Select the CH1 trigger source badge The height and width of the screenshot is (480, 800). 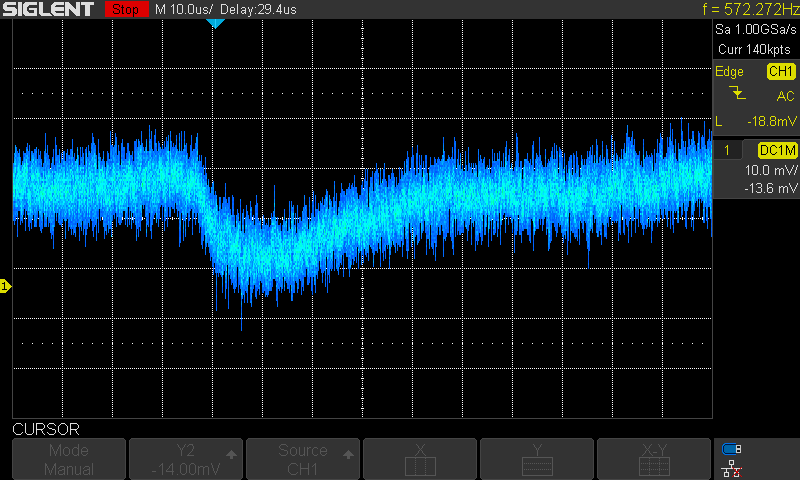pos(781,71)
